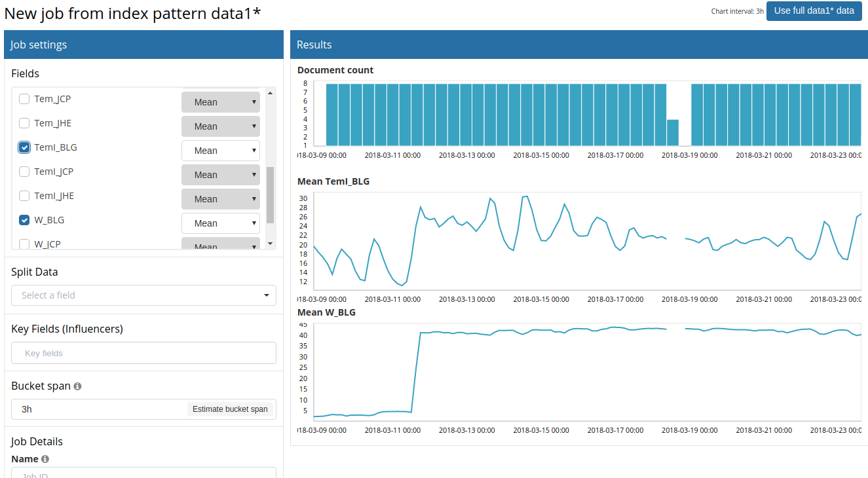Open the W_BLG Mean aggregation dropdown
This screenshot has width=868, height=478.
[221, 223]
